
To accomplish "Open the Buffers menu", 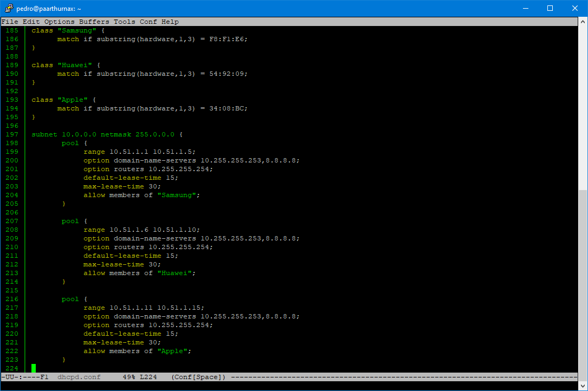I will (94, 22).
